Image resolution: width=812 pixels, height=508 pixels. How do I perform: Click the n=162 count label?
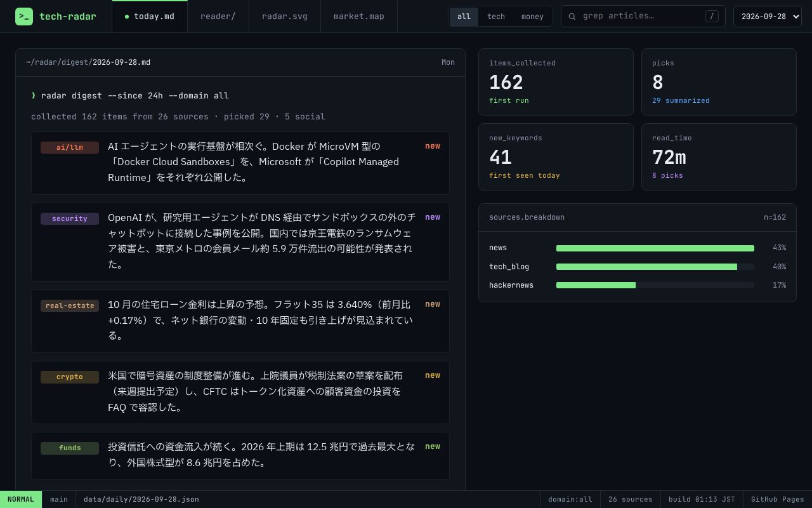(775, 217)
